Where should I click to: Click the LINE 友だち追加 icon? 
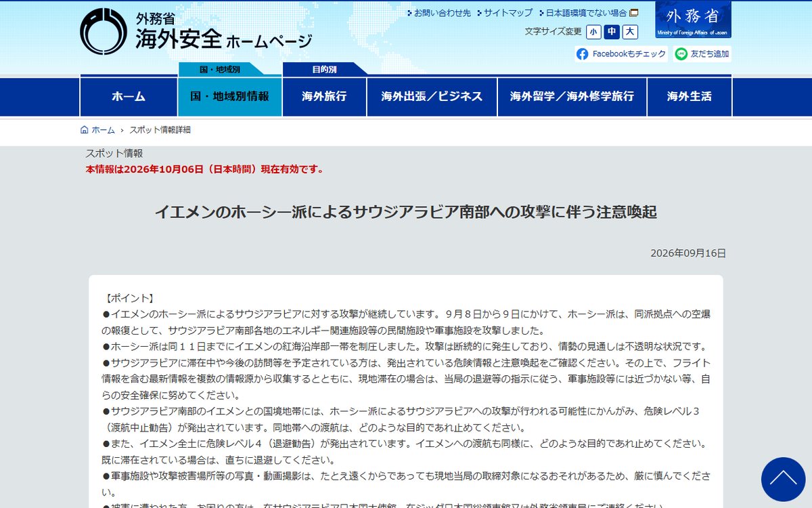coord(681,54)
